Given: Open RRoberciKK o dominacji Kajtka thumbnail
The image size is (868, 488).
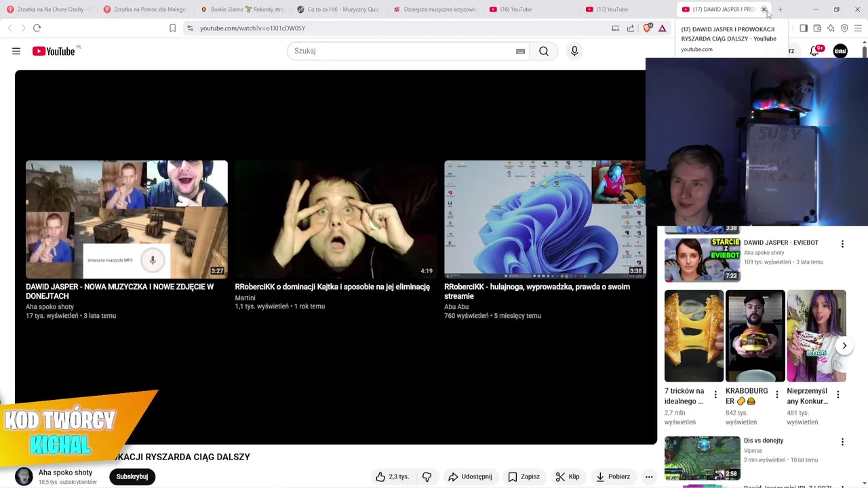Looking at the screenshot, I should click(336, 220).
